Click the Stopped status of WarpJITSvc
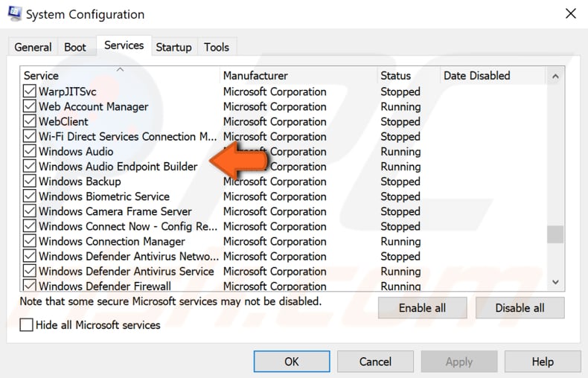Image resolution: width=588 pixels, height=378 pixels. 400,92
